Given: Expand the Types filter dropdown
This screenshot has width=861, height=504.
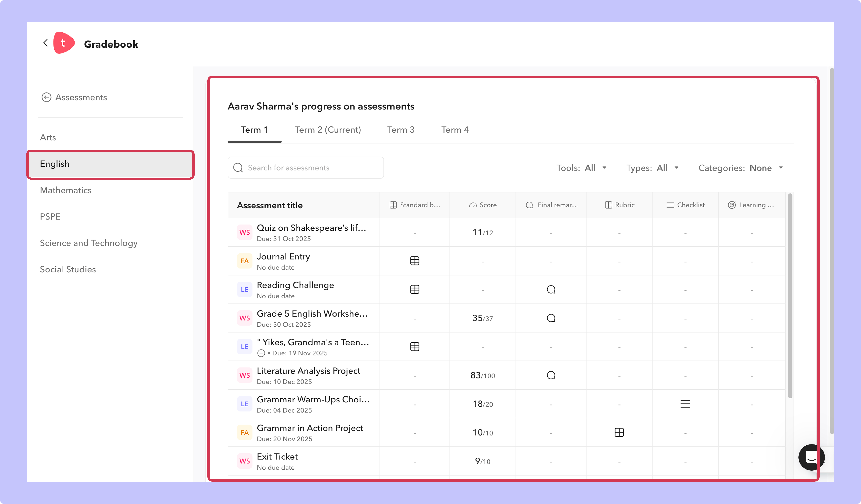Looking at the screenshot, I should (x=653, y=168).
